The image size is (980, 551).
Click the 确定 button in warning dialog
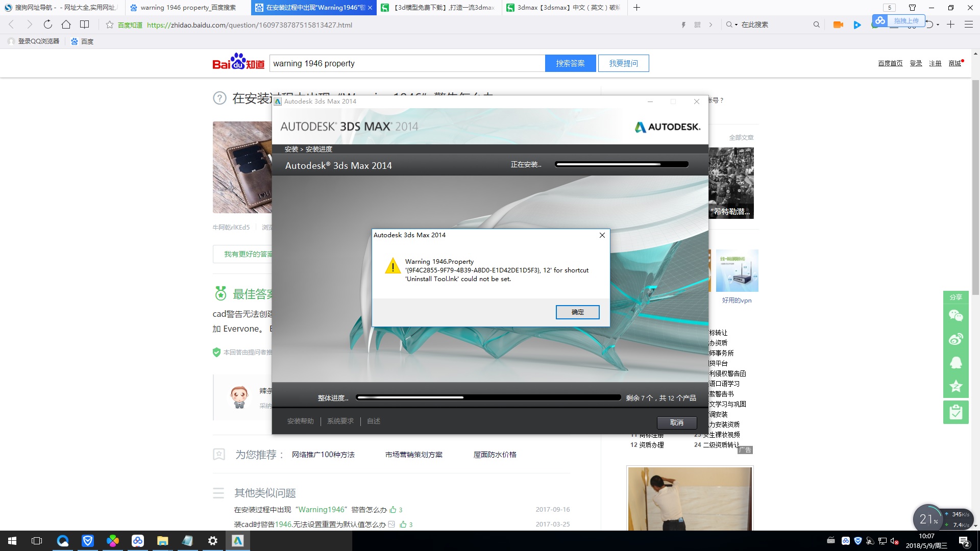(x=577, y=312)
